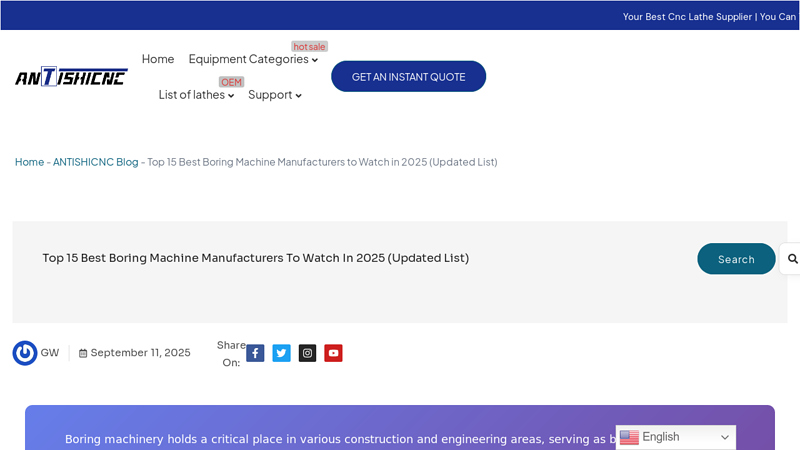800x450 pixels.
Task: Share the article on Facebook
Action: pos(255,353)
